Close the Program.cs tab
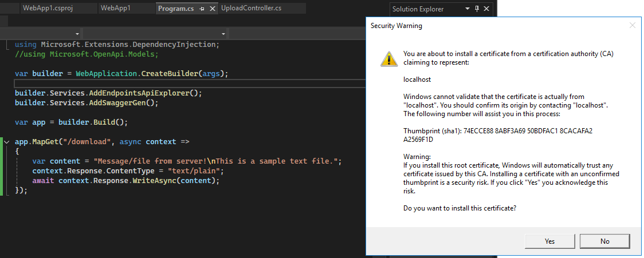The image size is (644, 258). pyautogui.click(x=213, y=9)
